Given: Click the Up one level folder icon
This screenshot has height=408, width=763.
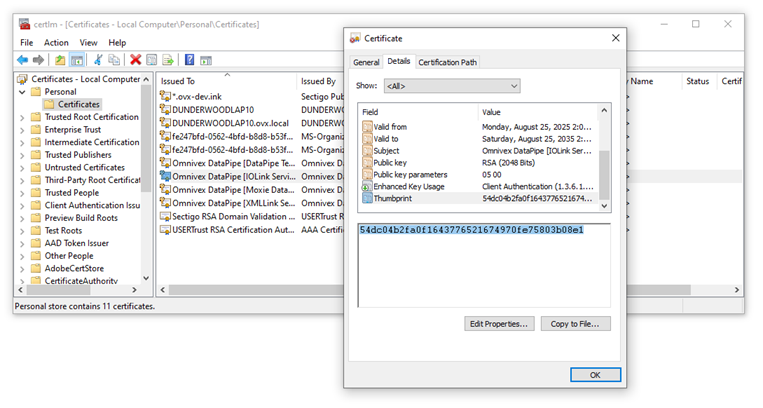Looking at the screenshot, I should (x=60, y=60).
